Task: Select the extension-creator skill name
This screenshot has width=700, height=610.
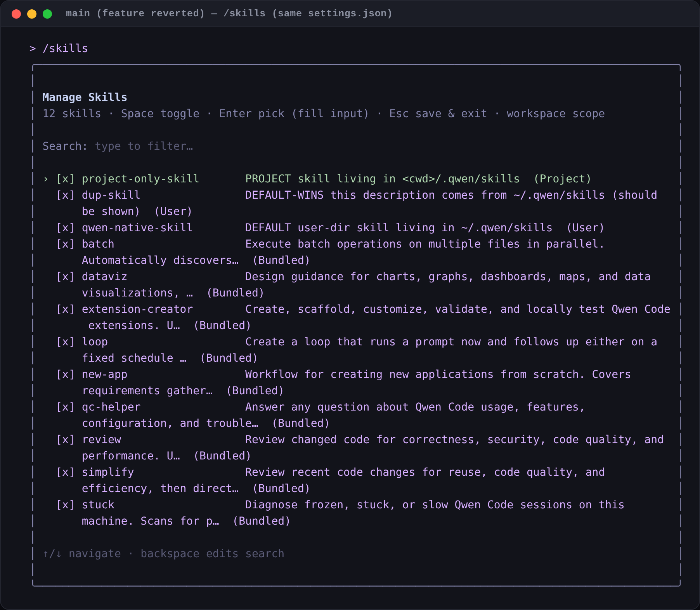Action: 137,309
